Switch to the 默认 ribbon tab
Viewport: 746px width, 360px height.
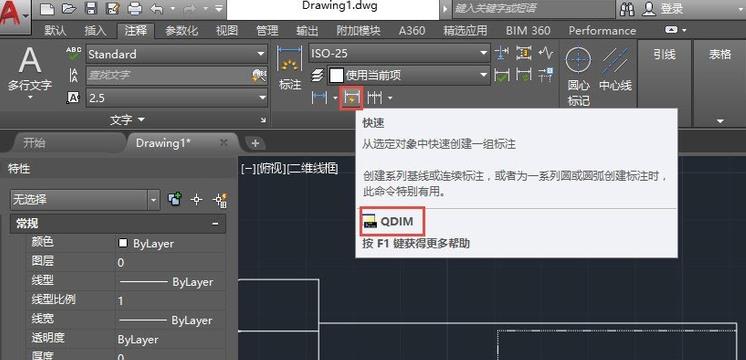(55, 30)
